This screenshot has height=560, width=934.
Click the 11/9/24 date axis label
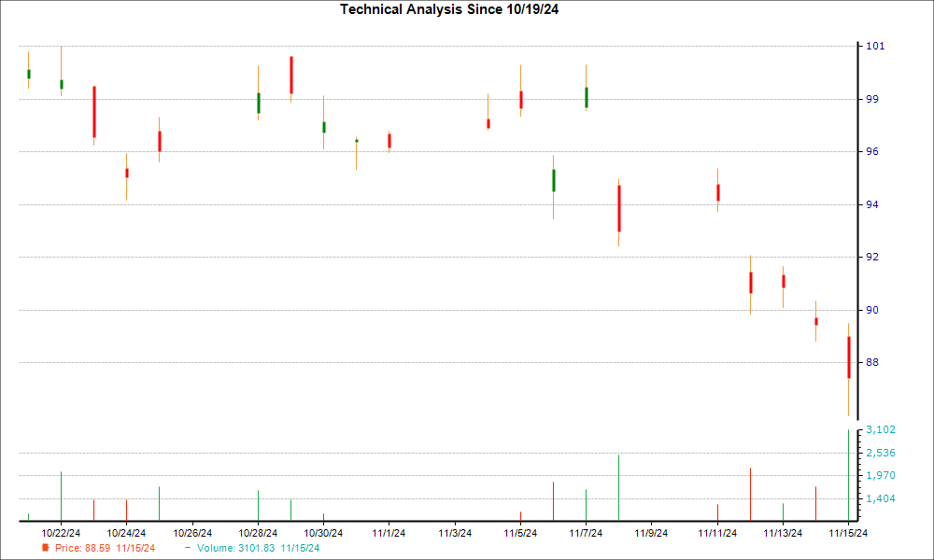[652, 533]
